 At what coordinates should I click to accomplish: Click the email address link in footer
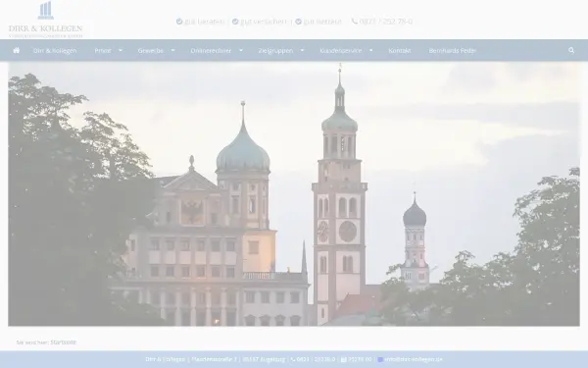click(x=414, y=359)
